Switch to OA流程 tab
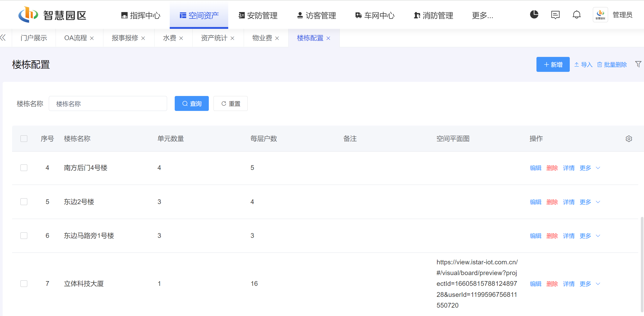Viewport: 644px width, 316px height. (76, 38)
